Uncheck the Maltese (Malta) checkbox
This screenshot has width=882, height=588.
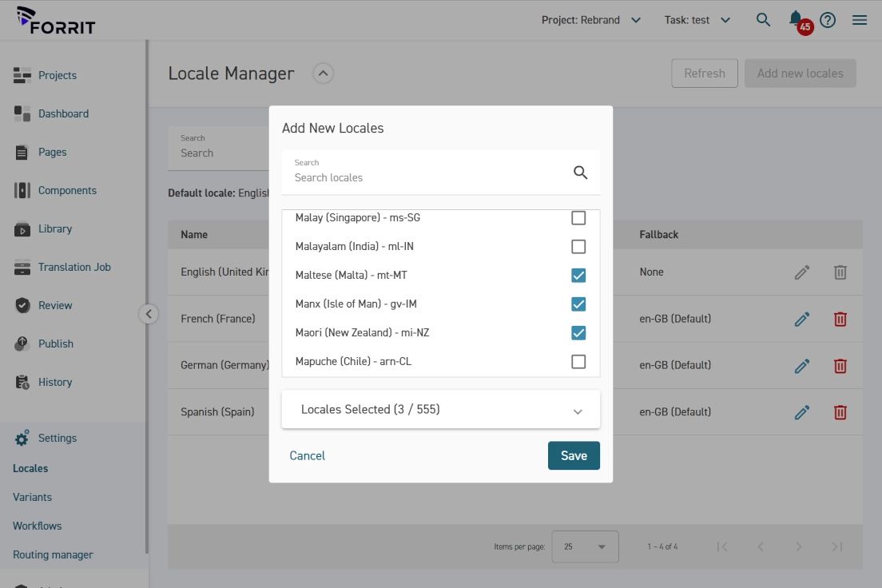coord(578,276)
